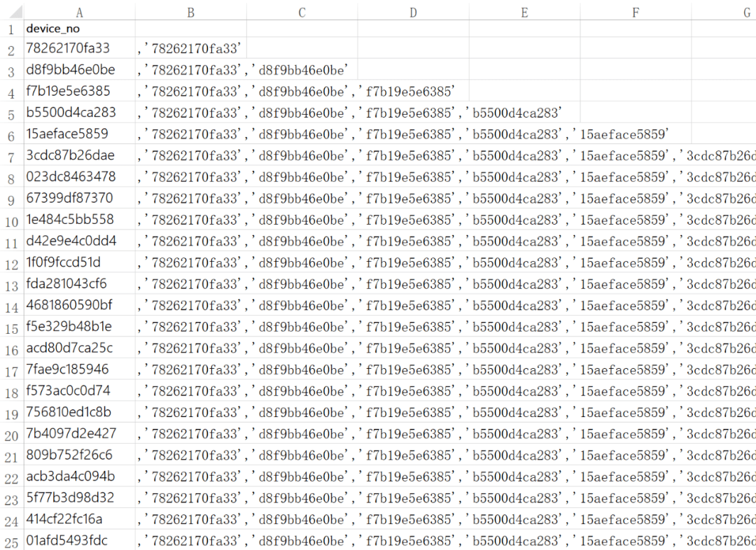
Task: Select cell 3cdc87b26dae in column A
Action: click(80, 155)
